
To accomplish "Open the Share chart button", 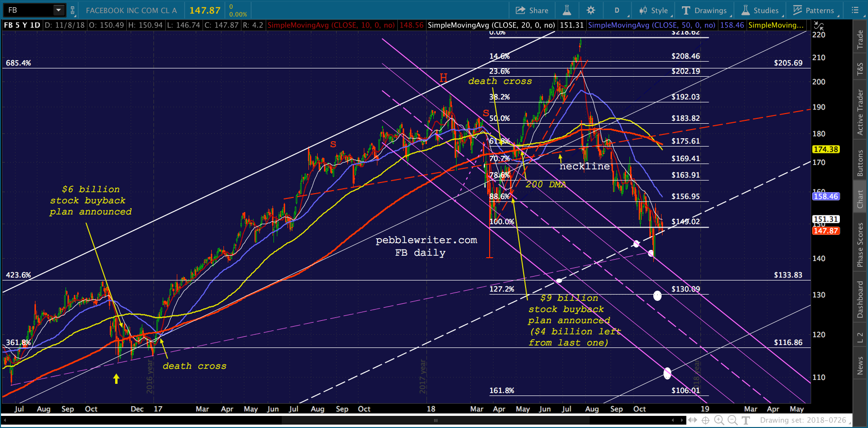I will click(x=532, y=10).
